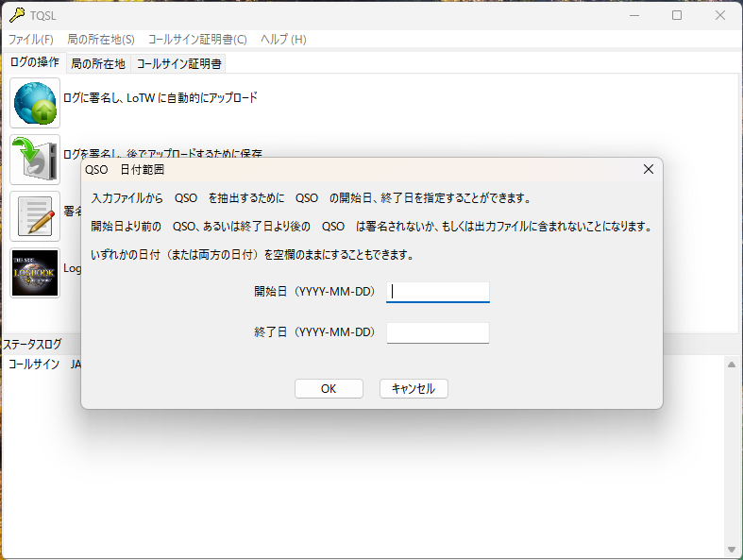
Task: Click the コールサイン text in status log
Action: [34, 365]
